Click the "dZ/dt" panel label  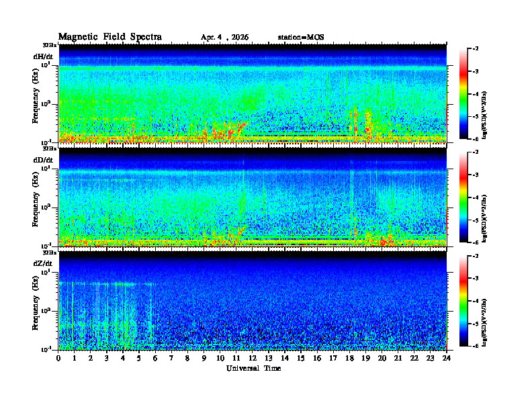pyautogui.click(x=43, y=263)
